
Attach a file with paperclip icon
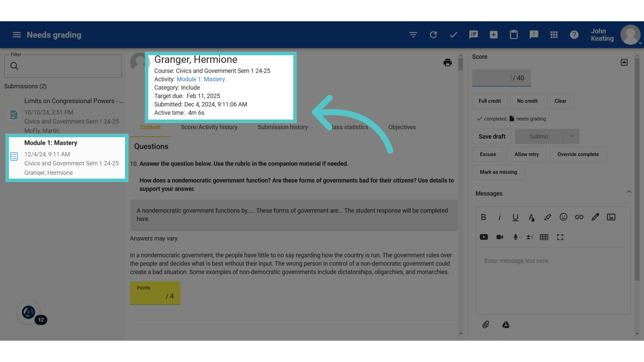click(486, 324)
